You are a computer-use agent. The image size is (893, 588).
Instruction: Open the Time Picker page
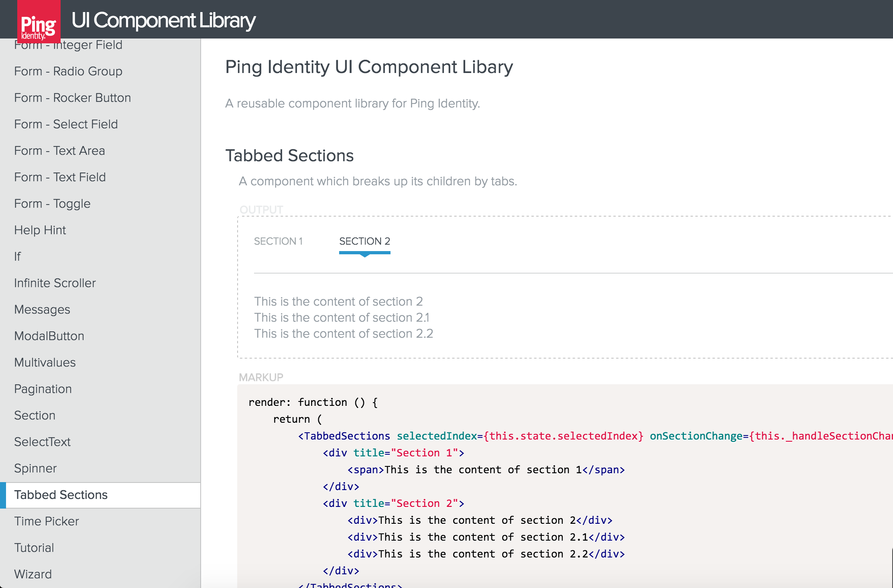point(47,521)
